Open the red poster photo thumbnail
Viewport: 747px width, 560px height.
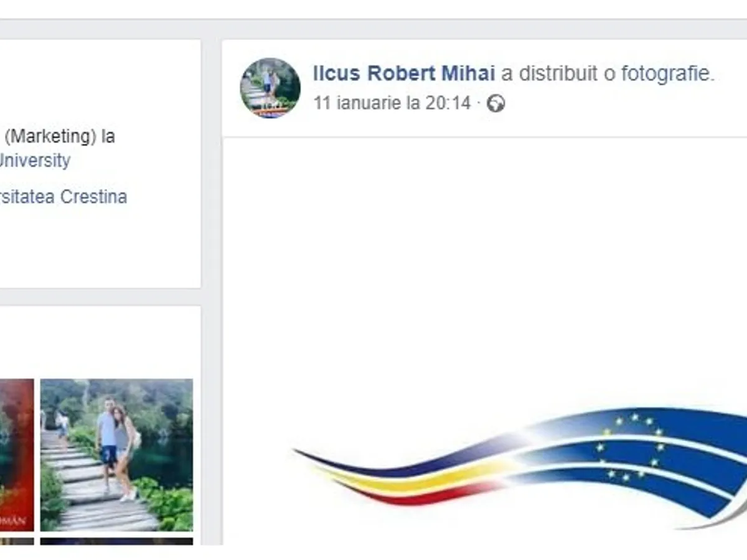click(17, 455)
